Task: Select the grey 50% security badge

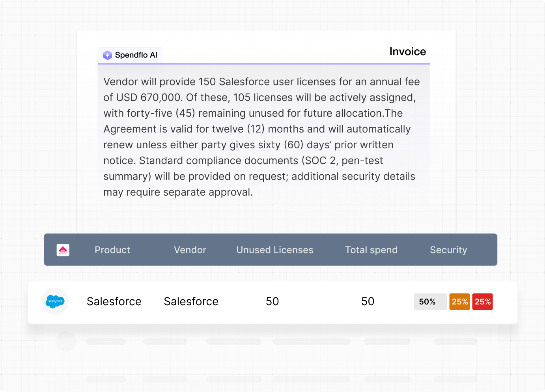Action: coord(430,302)
